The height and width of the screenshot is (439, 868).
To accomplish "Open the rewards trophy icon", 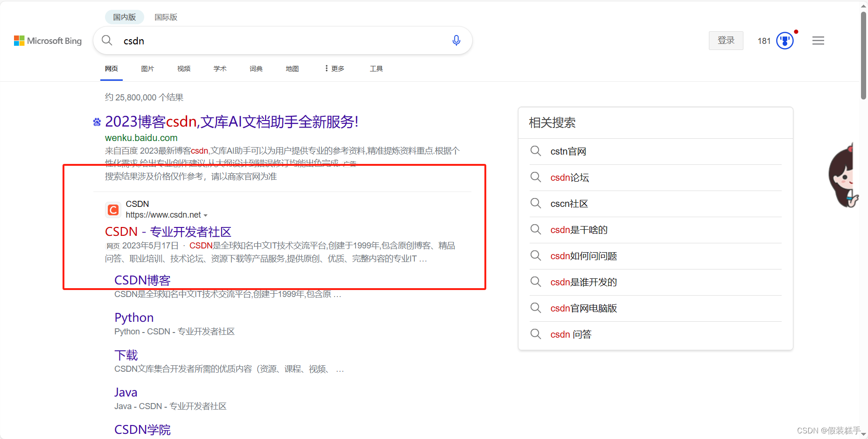I will click(x=785, y=41).
